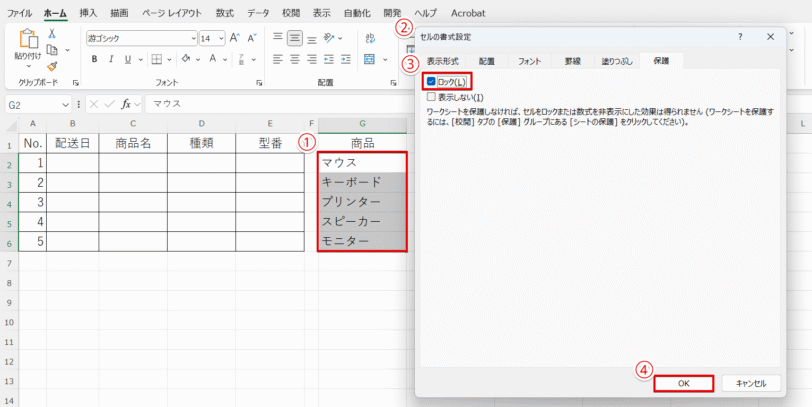Click the phonetic guide (furigana) icon

241,60
